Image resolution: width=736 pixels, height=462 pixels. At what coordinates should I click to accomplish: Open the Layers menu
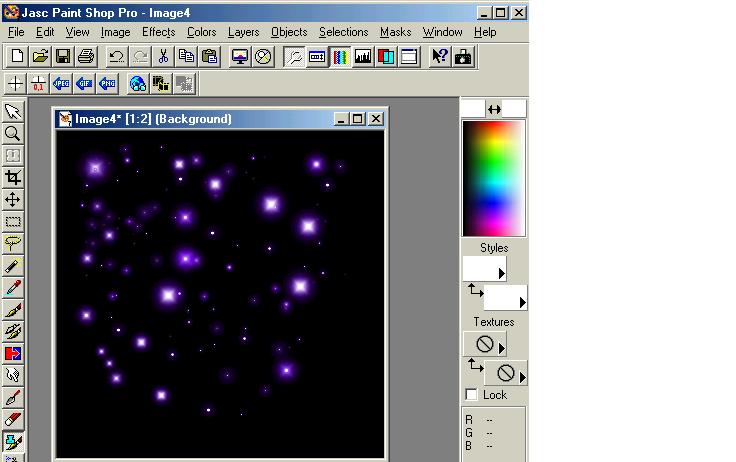tap(243, 32)
